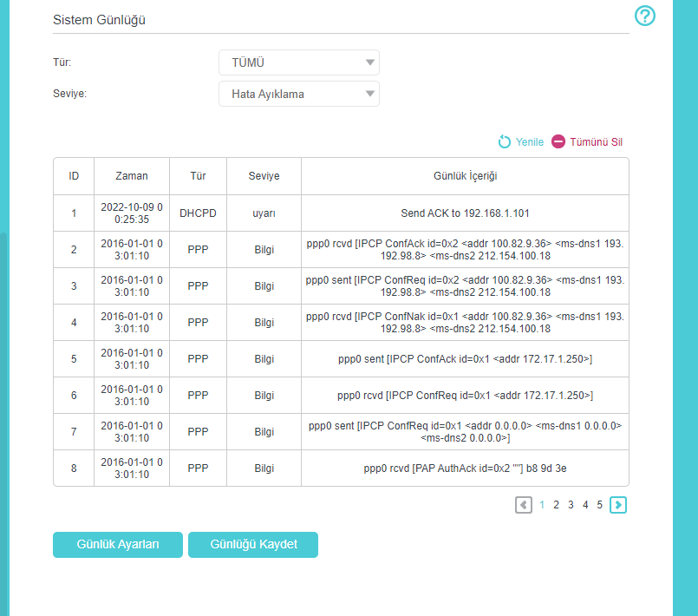Select the 2022-10-09 00:25:35 time cell

[x=132, y=213]
